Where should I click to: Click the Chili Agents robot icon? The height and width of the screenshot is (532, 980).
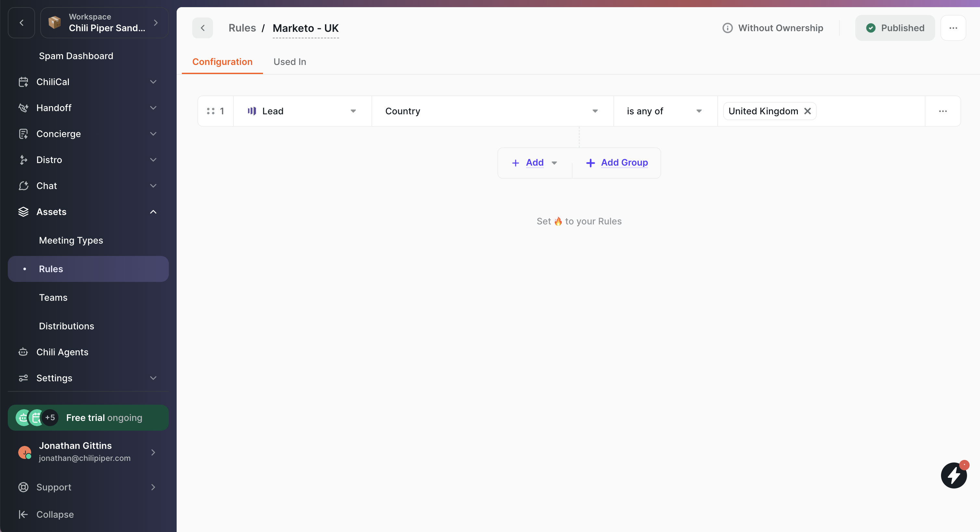(23, 352)
